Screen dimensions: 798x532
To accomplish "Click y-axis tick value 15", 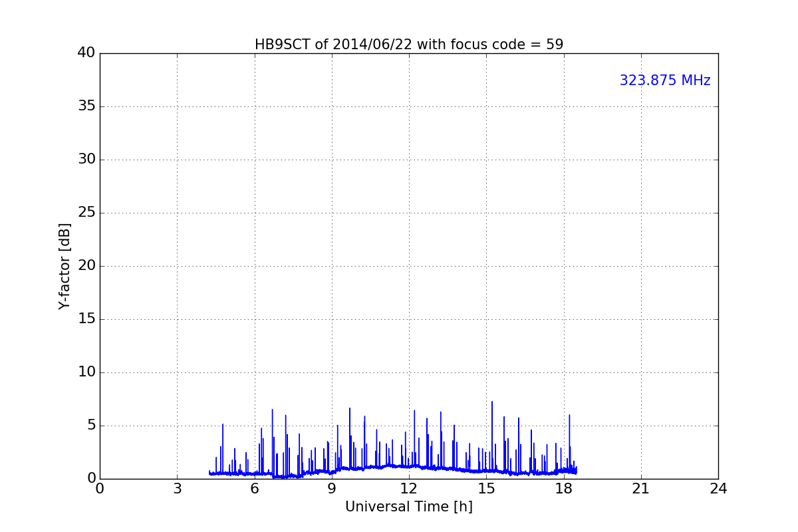I will click(86, 319).
